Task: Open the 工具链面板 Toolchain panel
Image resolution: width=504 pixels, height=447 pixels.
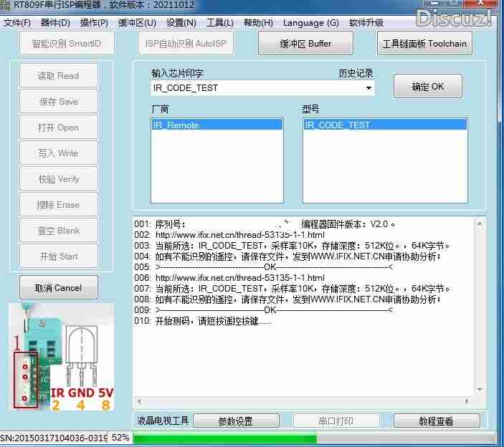Action: click(x=424, y=44)
